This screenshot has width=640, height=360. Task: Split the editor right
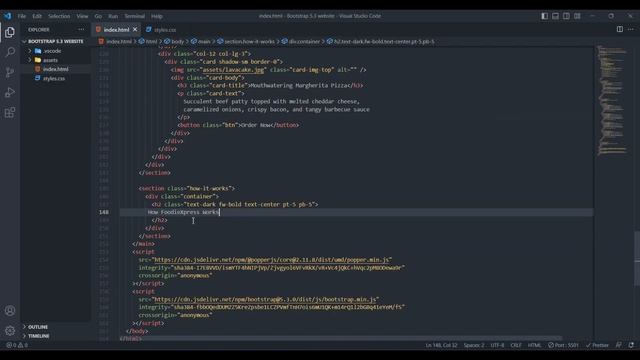point(620,29)
